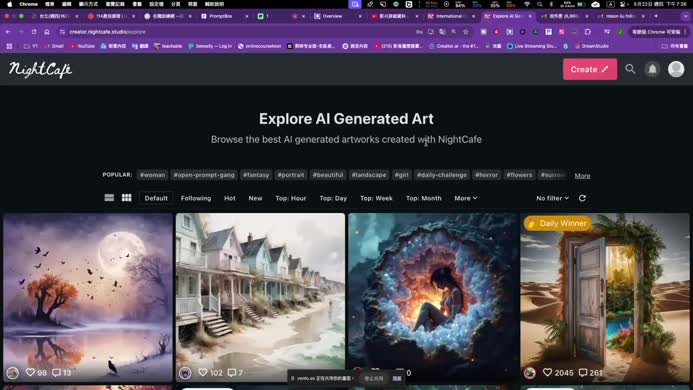
Task: Click the #fantasy tag
Action: (256, 175)
